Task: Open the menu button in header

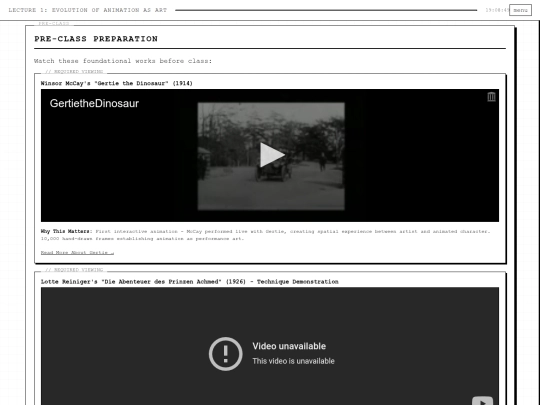Action: click(520, 10)
